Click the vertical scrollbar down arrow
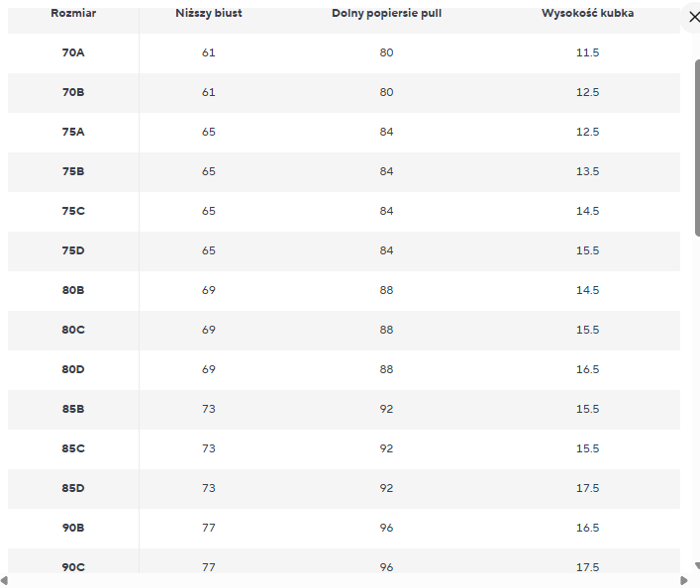The image size is (700, 588). [x=696, y=565]
